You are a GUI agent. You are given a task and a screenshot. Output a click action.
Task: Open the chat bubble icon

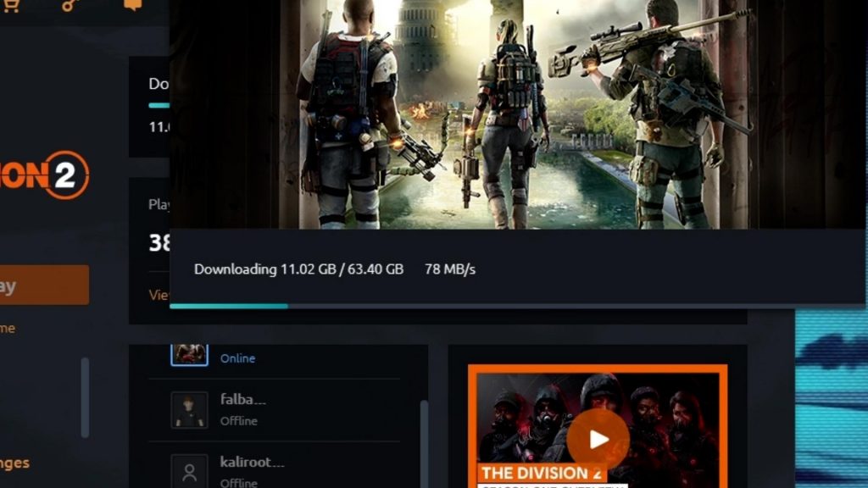132,4
